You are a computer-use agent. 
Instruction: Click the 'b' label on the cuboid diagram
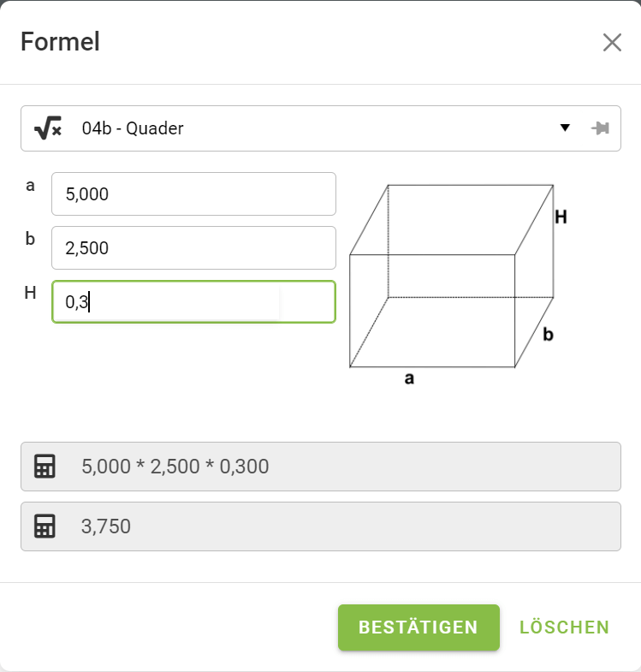click(x=548, y=335)
